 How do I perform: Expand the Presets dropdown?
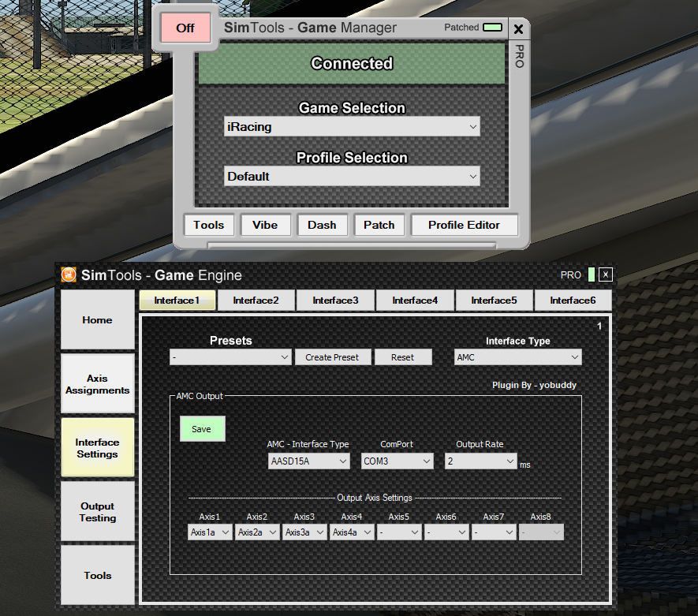230,357
